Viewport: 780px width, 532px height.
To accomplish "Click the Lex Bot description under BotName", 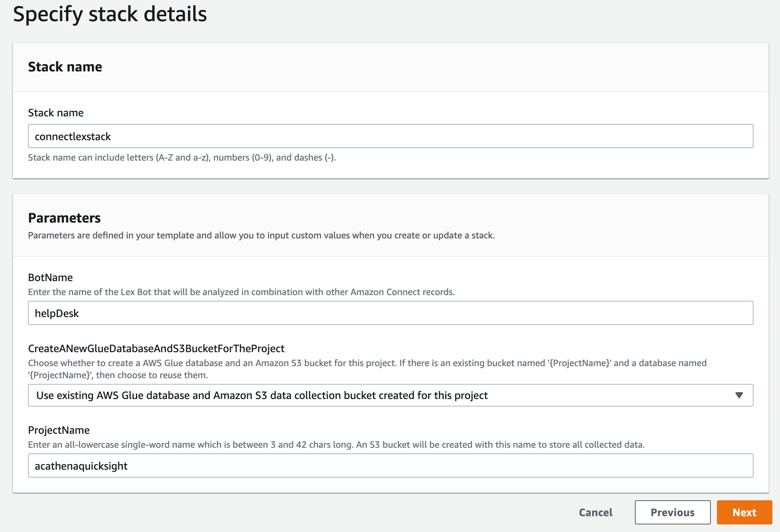I will point(241,292).
